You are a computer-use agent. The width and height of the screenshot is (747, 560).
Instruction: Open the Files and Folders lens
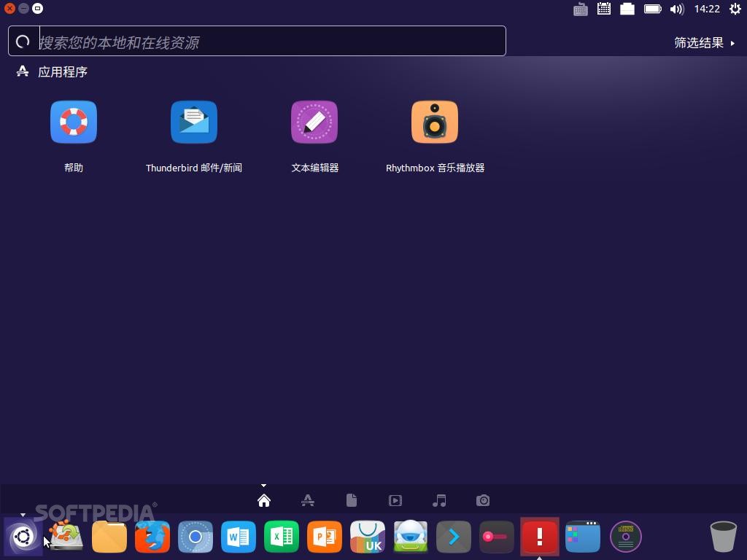(x=351, y=500)
